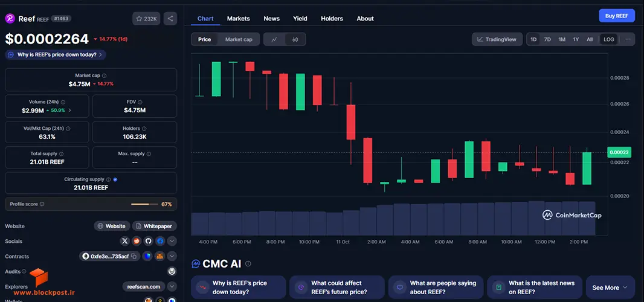The width and height of the screenshot is (644, 302).
Task: Open Reef's Facebook social link
Action: (160, 241)
